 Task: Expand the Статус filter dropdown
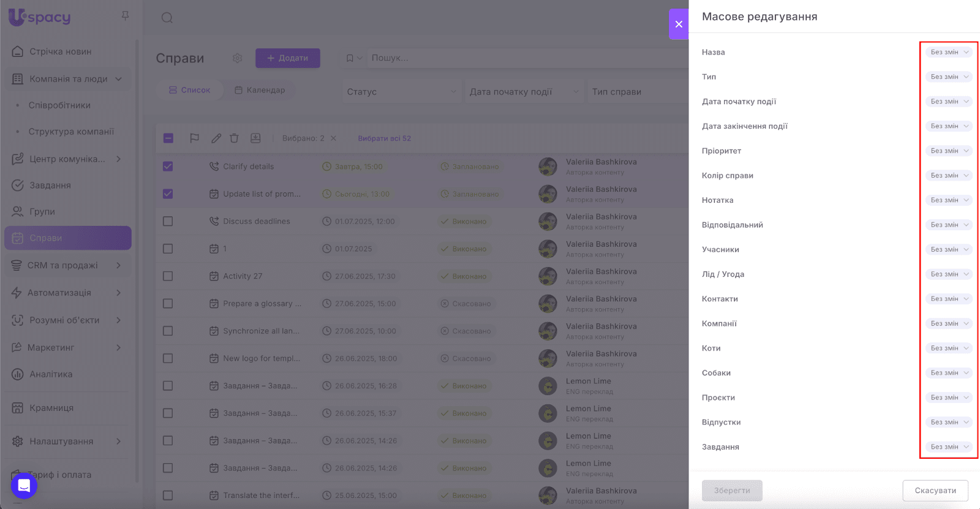pyautogui.click(x=401, y=92)
